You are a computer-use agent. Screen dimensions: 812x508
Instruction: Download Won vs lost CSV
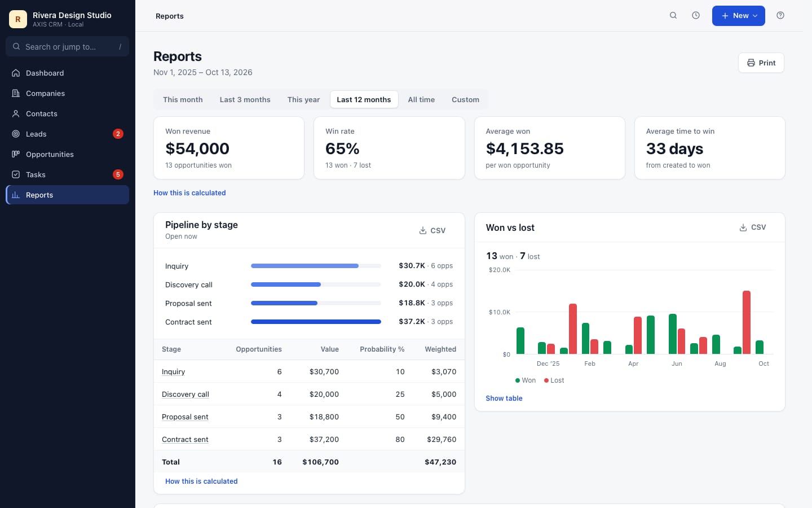(x=753, y=227)
